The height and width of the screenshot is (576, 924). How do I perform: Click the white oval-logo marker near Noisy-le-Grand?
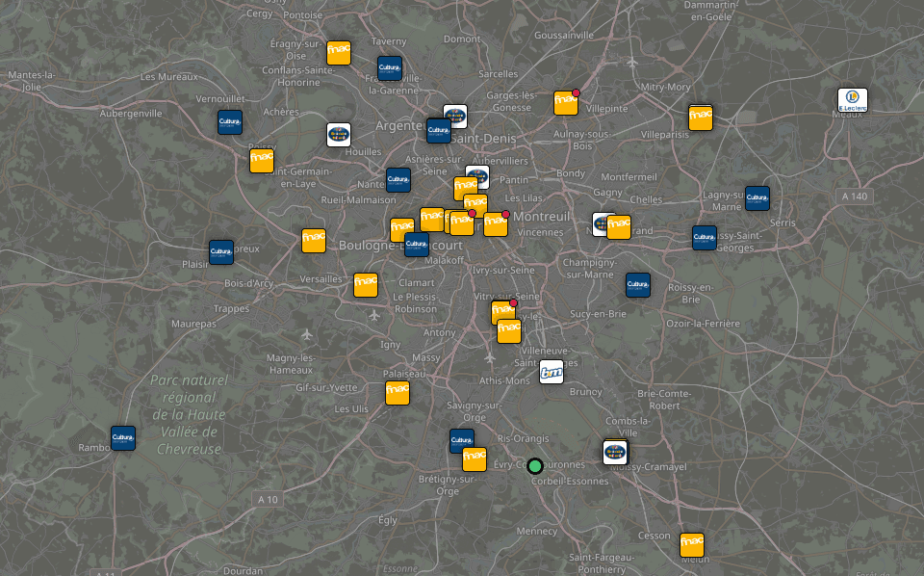point(600,224)
